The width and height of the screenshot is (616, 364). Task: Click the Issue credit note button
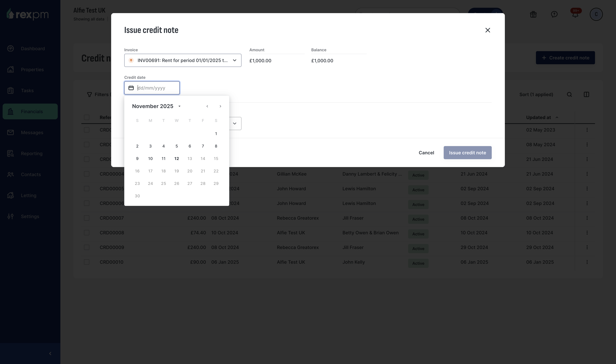pyautogui.click(x=467, y=153)
